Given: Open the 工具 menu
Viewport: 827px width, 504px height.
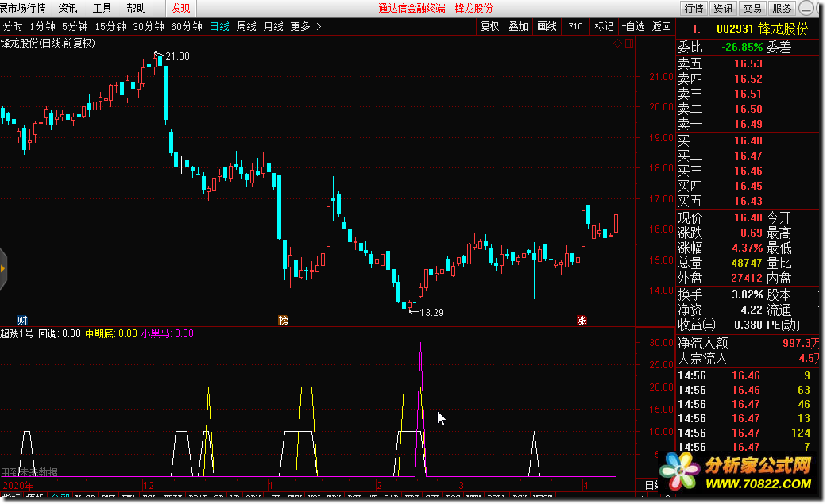Looking at the screenshot, I should [x=102, y=9].
